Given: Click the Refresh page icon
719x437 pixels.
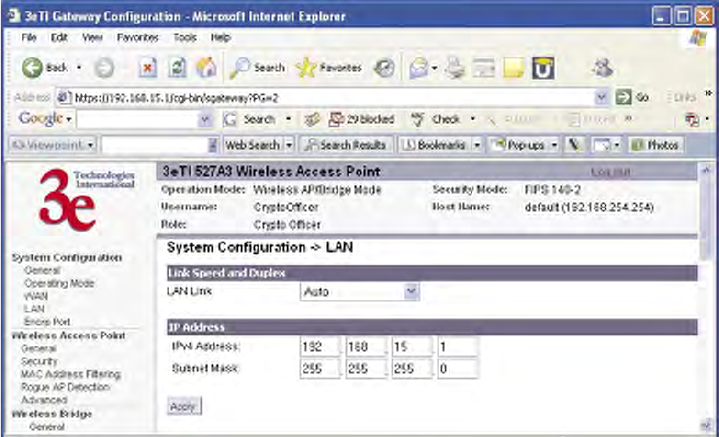Looking at the screenshot, I should click(177, 68).
